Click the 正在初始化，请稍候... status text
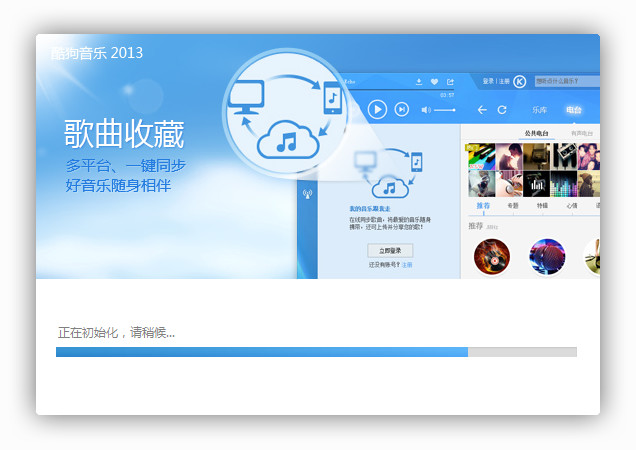The height and width of the screenshot is (450, 636). 116,333
